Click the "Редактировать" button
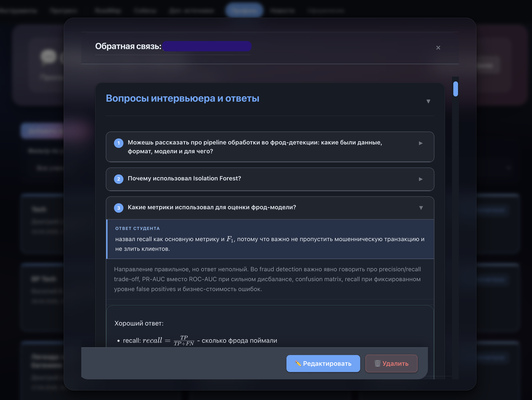Screen dimensions: 532x400 [x=323, y=363]
